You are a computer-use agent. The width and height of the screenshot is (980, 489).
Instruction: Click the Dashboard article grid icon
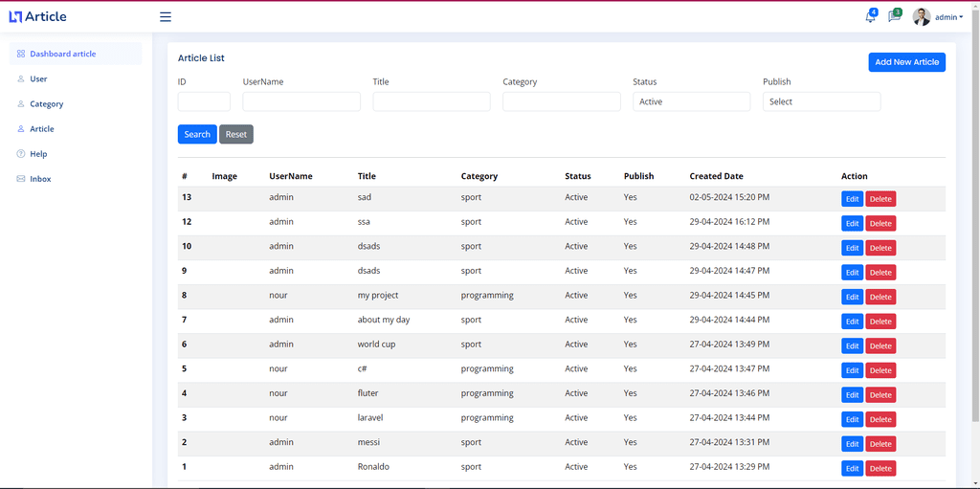coord(21,54)
